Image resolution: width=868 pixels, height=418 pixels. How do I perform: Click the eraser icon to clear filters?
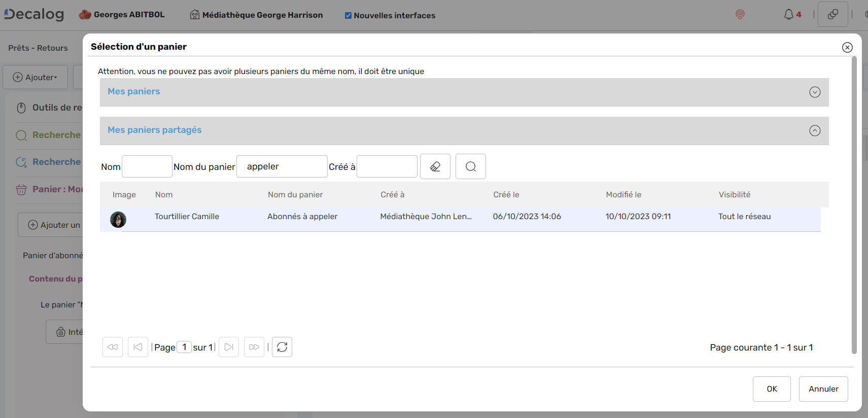coord(435,166)
